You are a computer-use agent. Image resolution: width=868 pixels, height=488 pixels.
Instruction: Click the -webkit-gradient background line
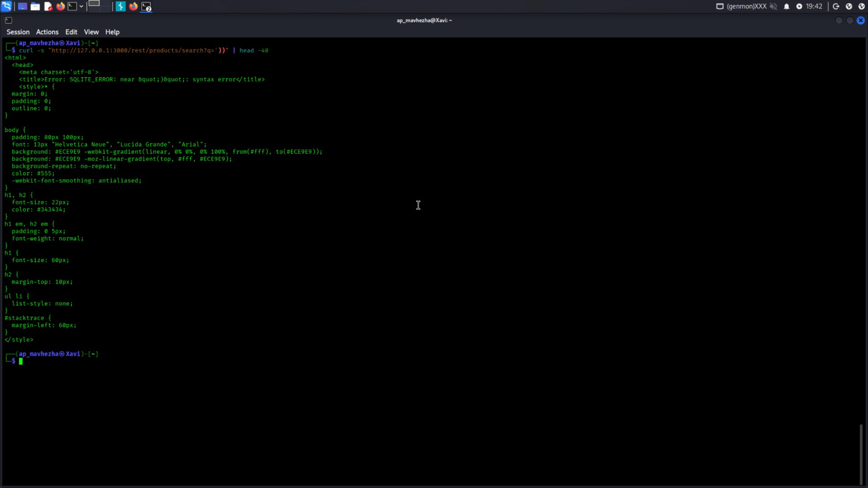pos(167,152)
